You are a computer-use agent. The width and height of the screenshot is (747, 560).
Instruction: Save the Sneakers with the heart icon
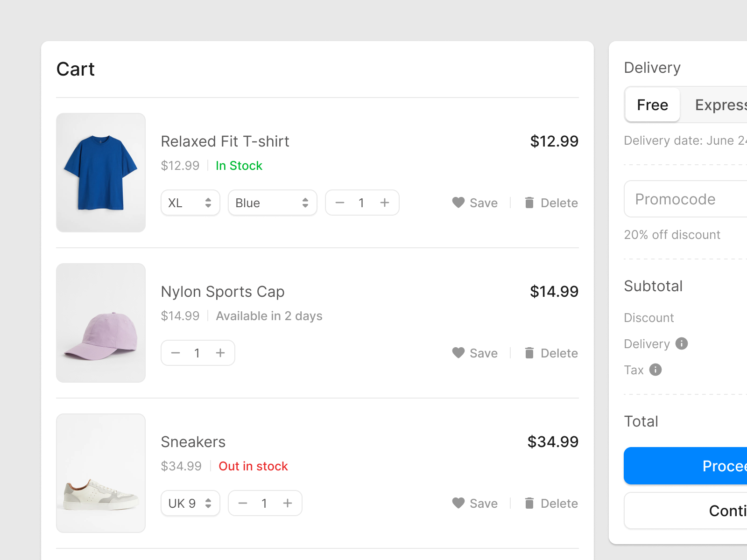[x=458, y=503]
